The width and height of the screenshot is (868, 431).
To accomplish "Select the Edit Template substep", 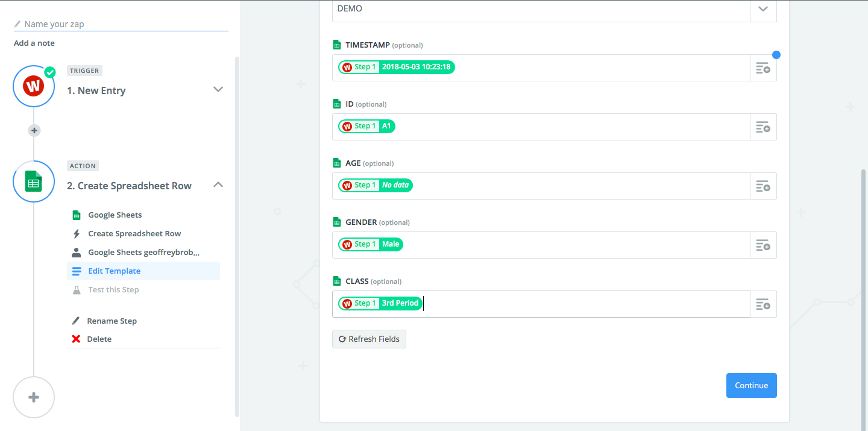I will point(143,271).
